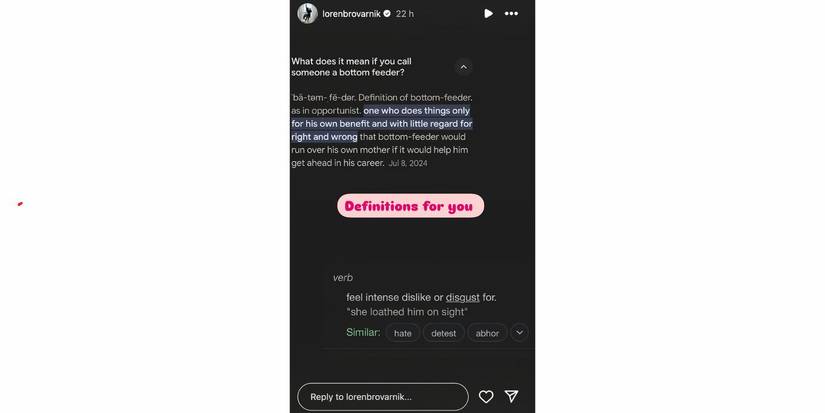Resume the story with the play button
This screenshot has width=825, height=413.
tap(488, 14)
